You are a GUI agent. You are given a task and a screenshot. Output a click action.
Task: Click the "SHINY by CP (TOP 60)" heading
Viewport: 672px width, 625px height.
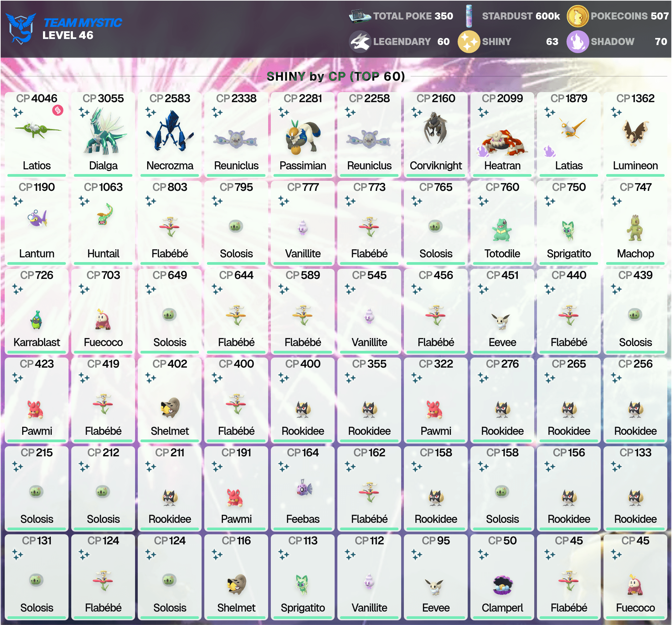336,76
